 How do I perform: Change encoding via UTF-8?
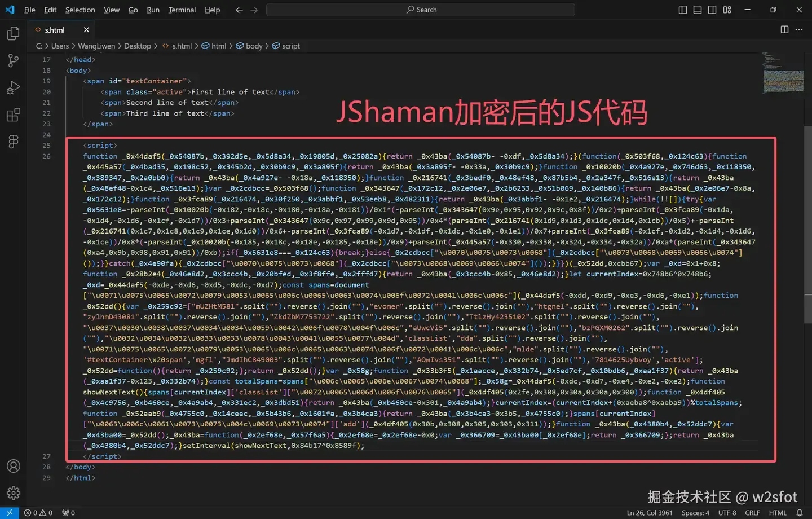tap(727, 513)
